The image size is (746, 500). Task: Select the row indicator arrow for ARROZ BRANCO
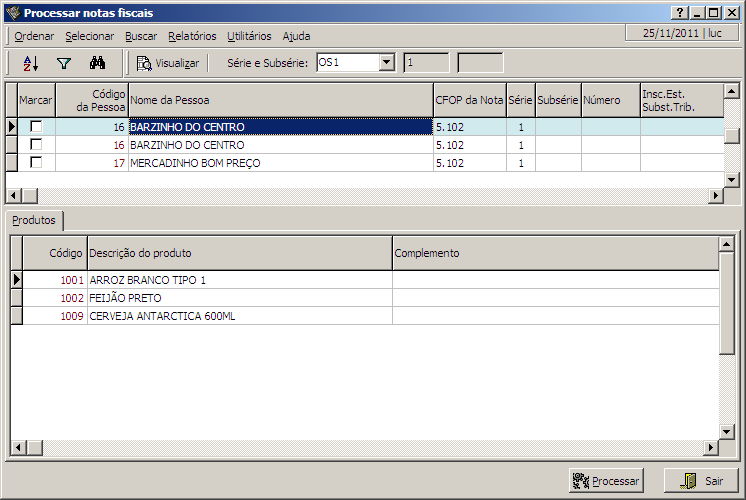click(x=16, y=280)
